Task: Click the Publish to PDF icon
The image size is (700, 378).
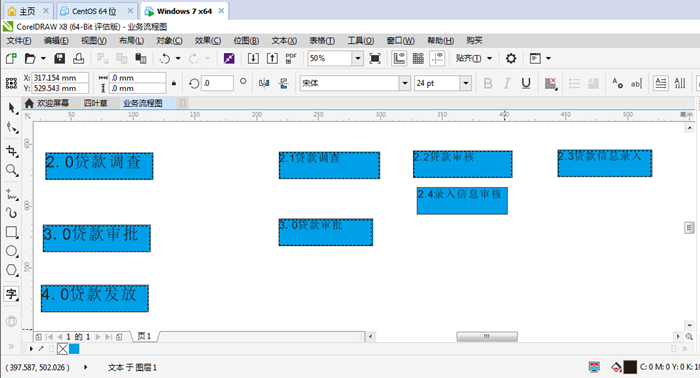Action: [x=291, y=58]
